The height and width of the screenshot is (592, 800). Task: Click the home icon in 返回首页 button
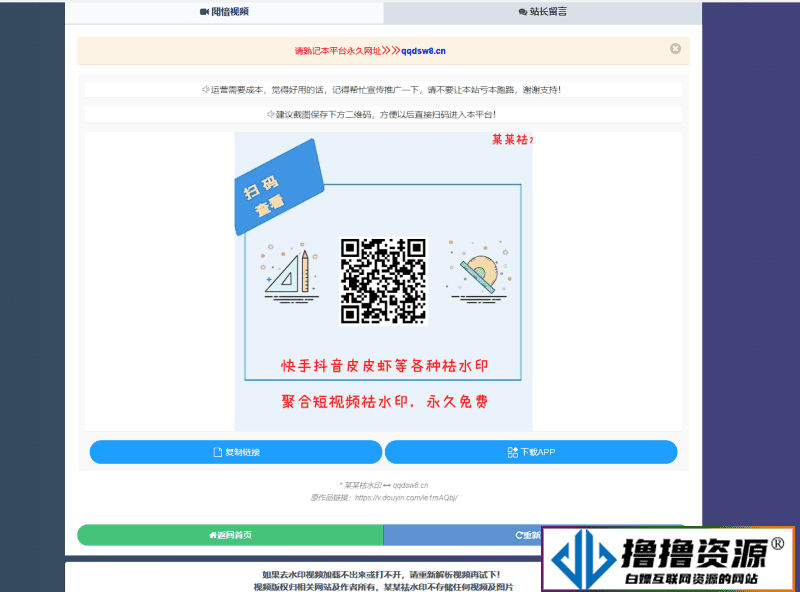coord(213,535)
